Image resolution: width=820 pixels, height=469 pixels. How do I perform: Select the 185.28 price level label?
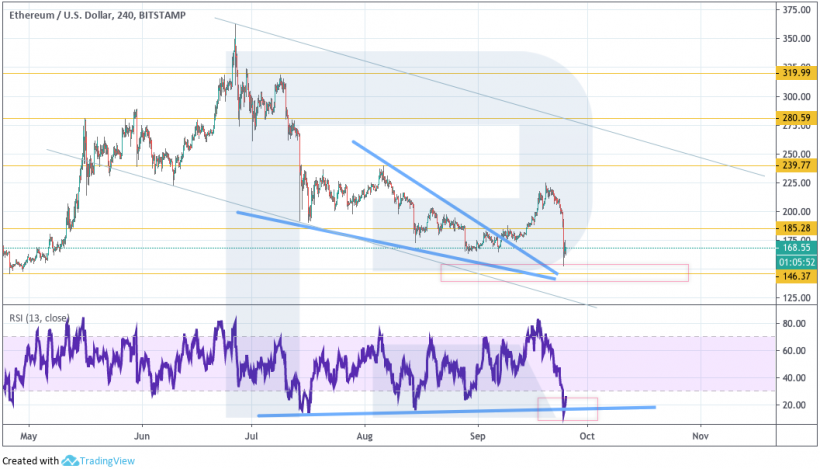[796, 229]
